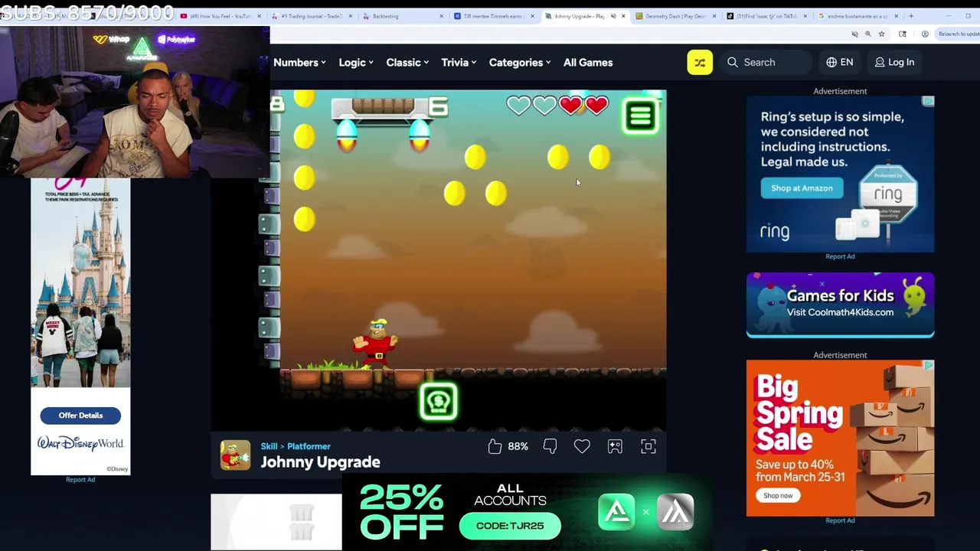980x551 pixels.
Task: Click Report Ad under Spring Sale ad
Action: 840,520
